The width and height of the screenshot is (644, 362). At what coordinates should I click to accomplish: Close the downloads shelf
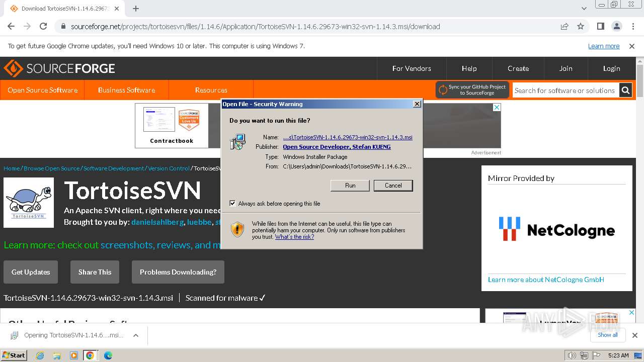click(634, 335)
